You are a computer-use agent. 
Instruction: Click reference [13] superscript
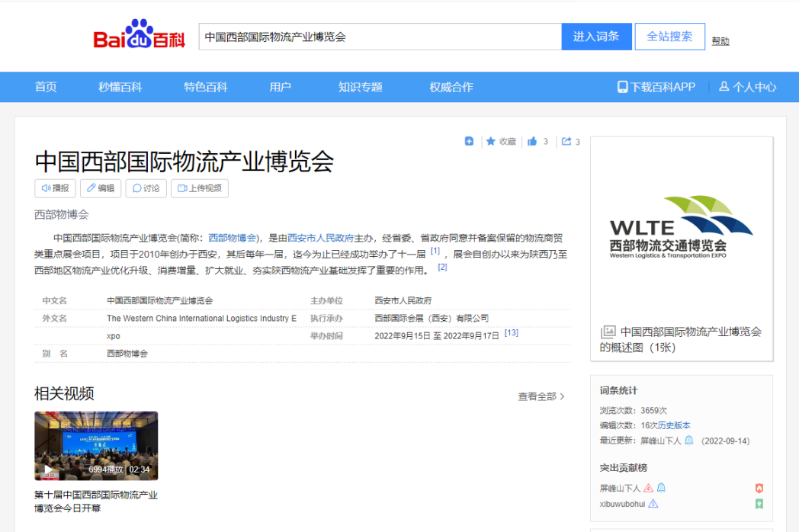click(511, 332)
